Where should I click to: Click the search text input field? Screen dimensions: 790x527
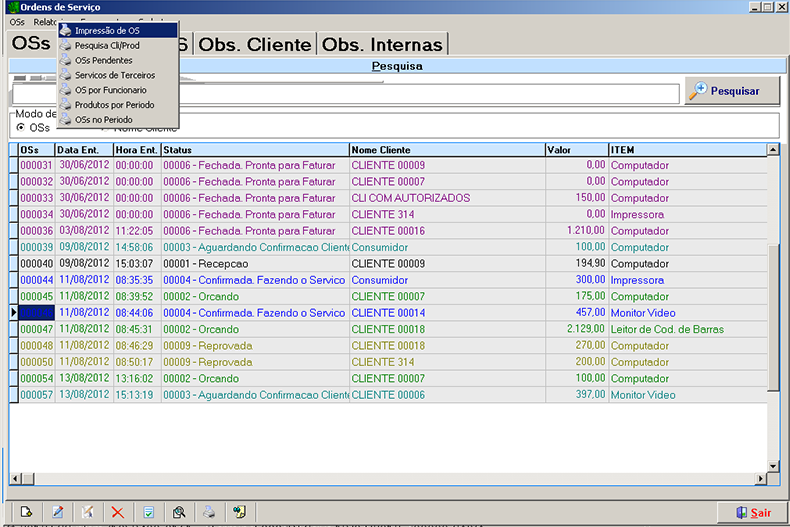pos(344,93)
